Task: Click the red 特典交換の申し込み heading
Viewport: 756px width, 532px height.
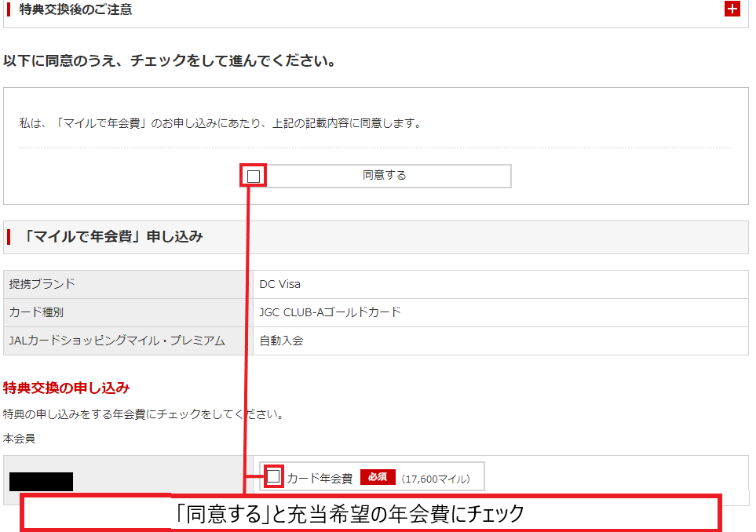Action: [x=67, y=388]
